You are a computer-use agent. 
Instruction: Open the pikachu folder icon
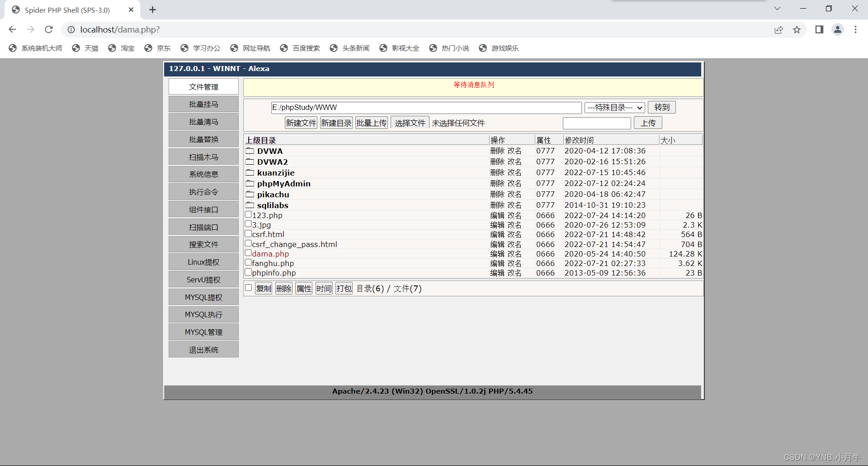point(250,194)
